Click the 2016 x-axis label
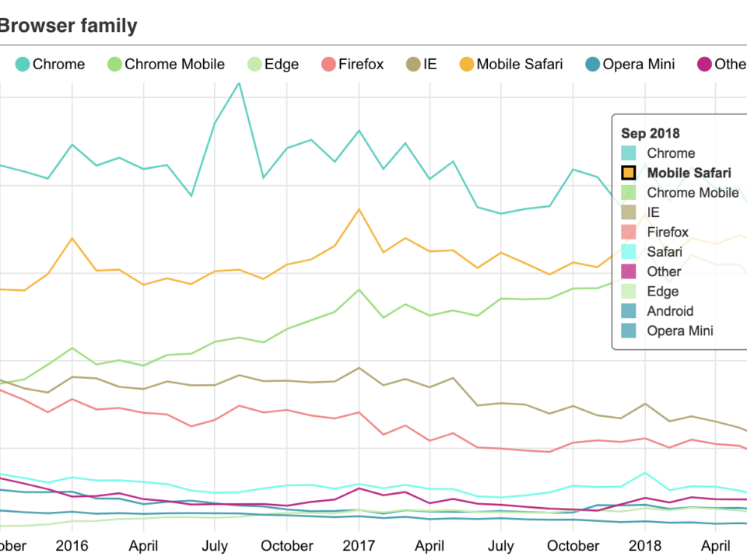 72,546
